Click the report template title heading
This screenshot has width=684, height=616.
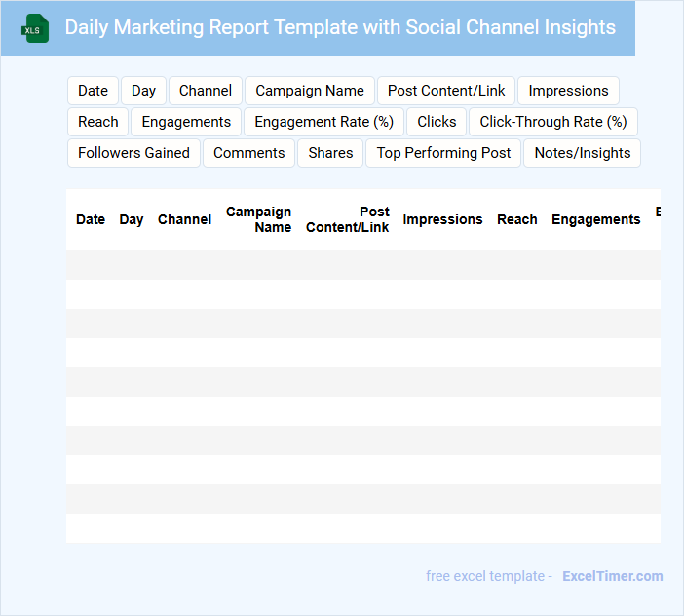[x=340, y=27]
